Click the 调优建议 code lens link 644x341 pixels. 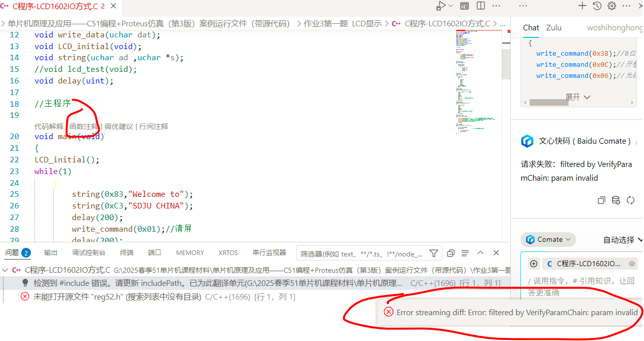[119, 126]
